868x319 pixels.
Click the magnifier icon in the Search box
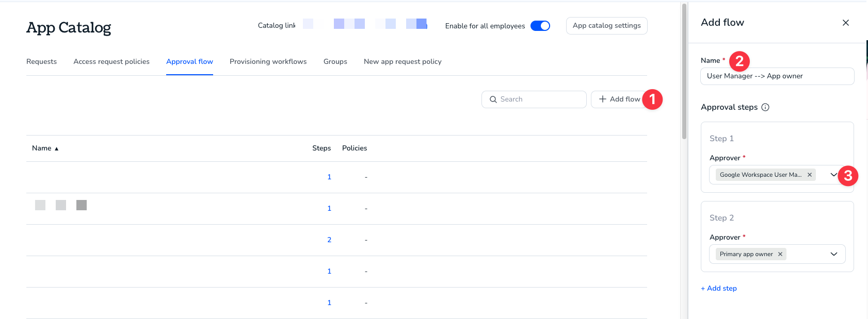(x=493, y=99)
